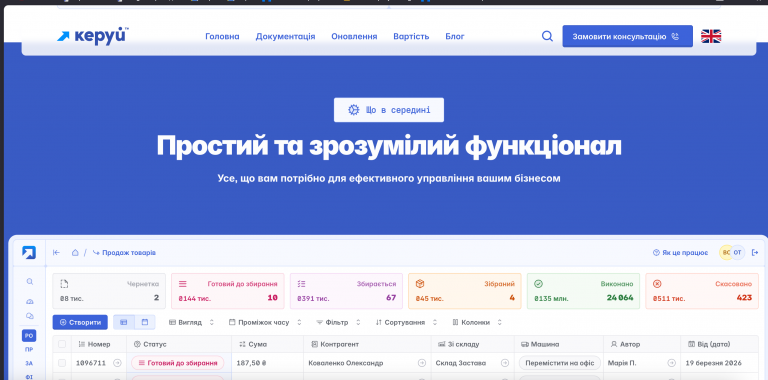This screenshot has width=768, height=380.
Task: Click the Готовий до збирання status pill in row
Action: 177,363
